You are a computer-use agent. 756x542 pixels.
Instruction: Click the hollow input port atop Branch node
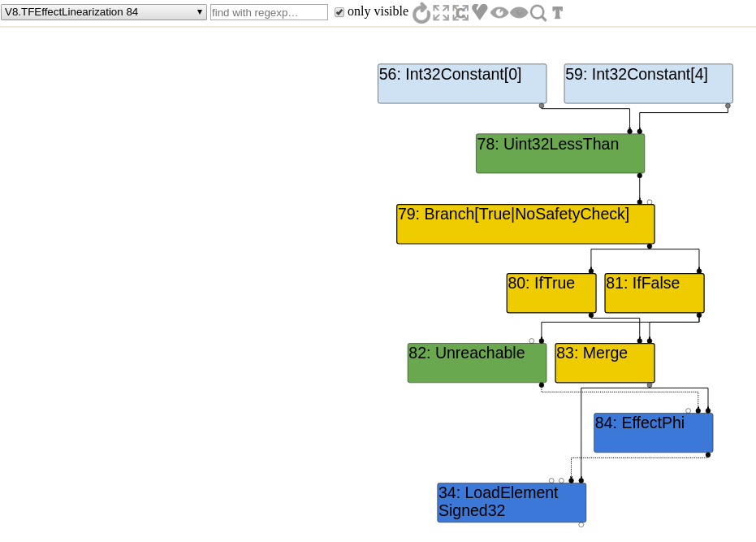[650, 202]
